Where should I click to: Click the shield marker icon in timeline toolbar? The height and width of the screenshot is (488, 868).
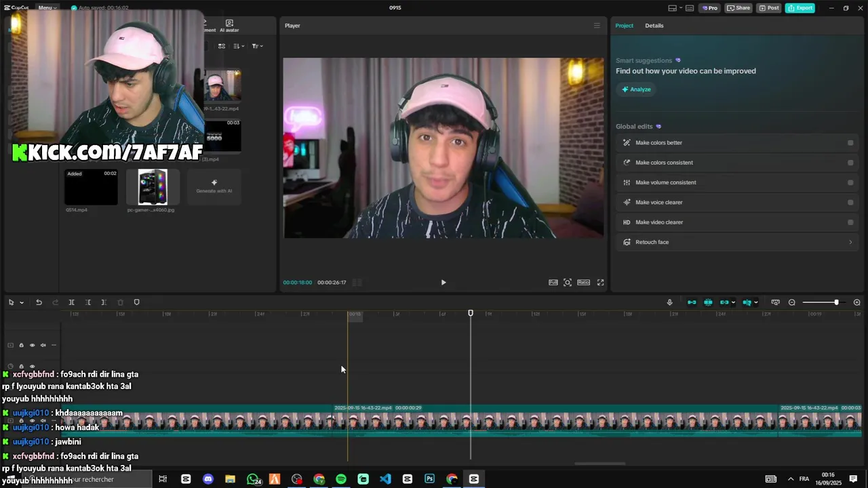[136, 302]
